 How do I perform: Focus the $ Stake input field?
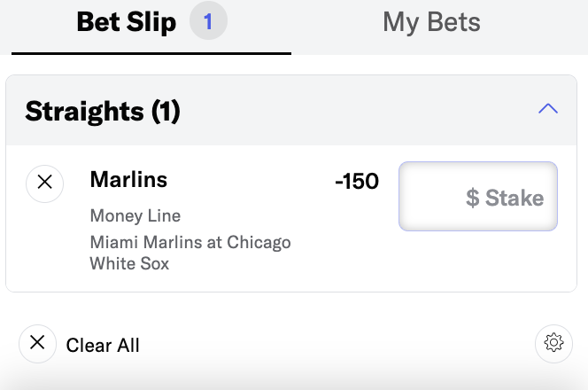point(478,196)
